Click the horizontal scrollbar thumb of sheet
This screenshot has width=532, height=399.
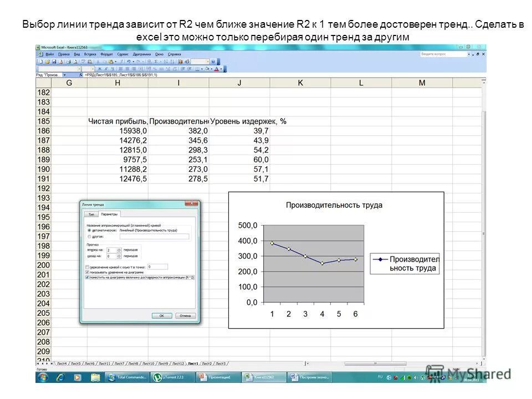(x=376, y=364)
